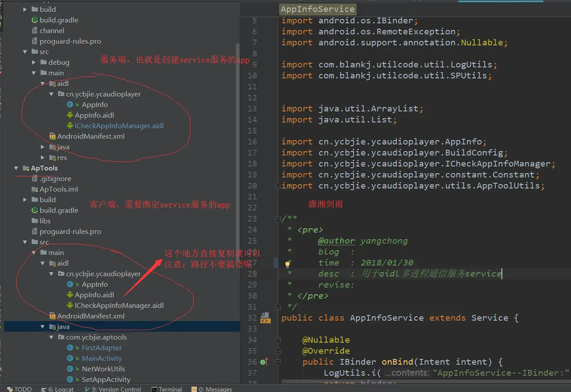Screen dimensions: 571x392
Task: Click the build.gradle icon under ApTools
Action: (35, 210)
